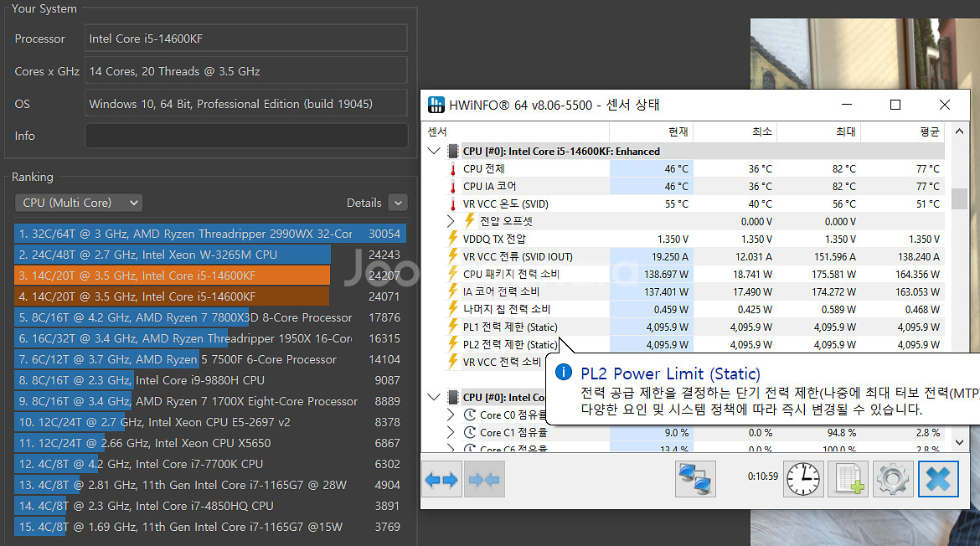The width and height of the screenshot is (980, 546).
Task: Select ranking 4 i5-14600KF score 24071
Action: click(x=210, y=296)
